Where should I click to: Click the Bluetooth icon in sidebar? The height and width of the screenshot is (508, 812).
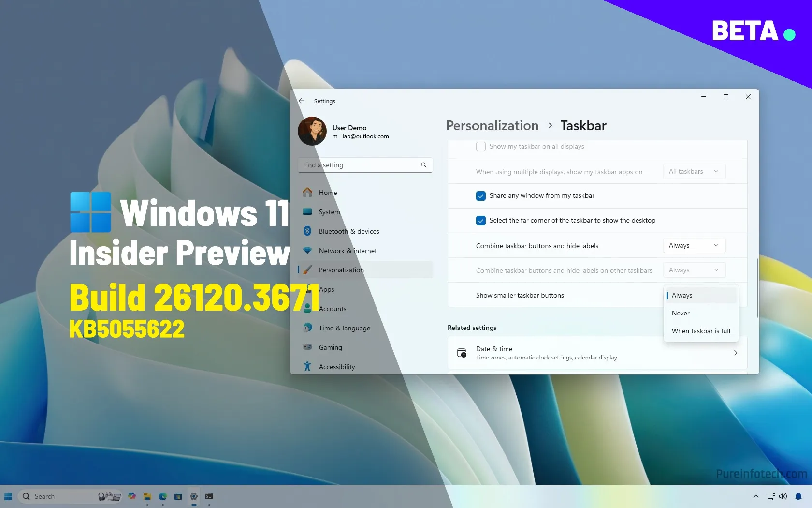(x=307, y=231)
